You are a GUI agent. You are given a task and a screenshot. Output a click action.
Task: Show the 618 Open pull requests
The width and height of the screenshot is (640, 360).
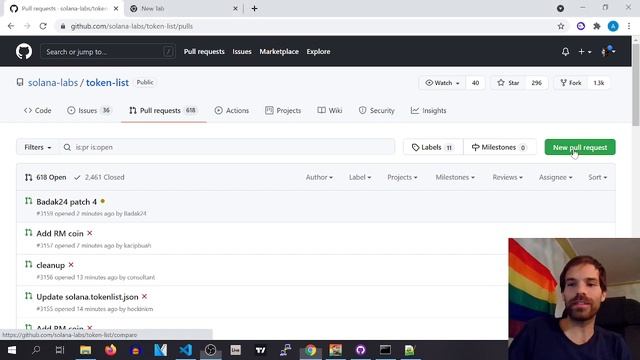(x=46, y=178)
